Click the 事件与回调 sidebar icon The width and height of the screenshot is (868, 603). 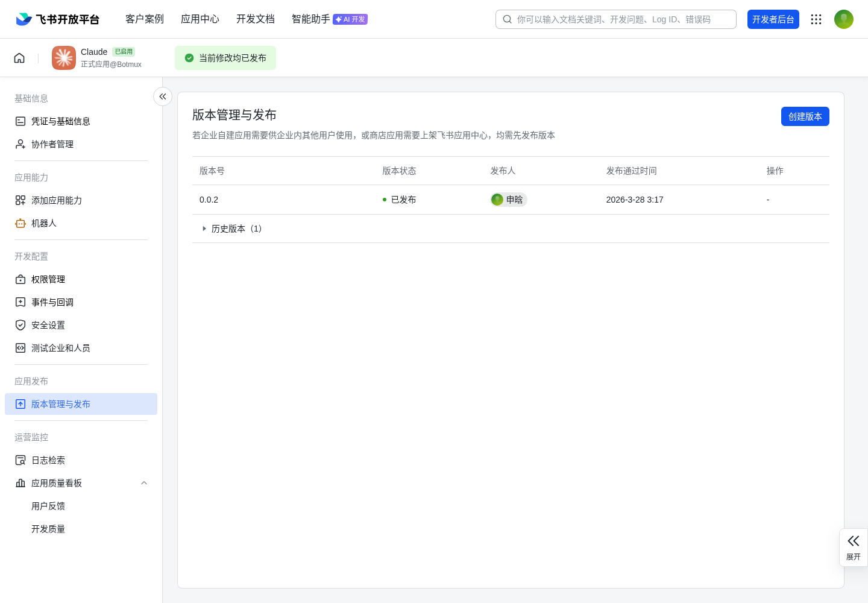point(20,302)
